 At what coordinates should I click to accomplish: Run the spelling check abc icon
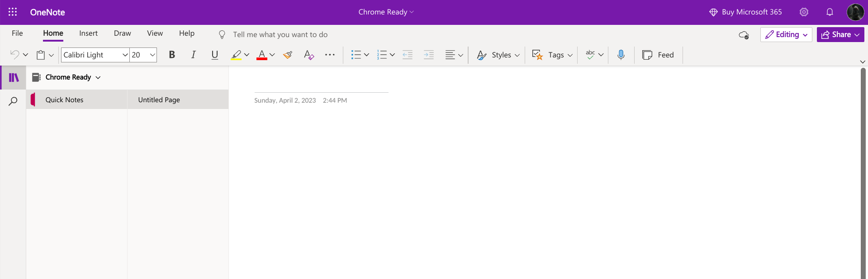pyautogui.click(x=590, y=55)
